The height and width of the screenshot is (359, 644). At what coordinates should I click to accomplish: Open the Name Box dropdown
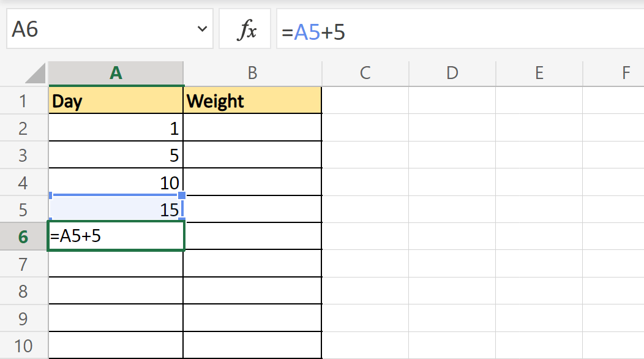pos(202,28)
